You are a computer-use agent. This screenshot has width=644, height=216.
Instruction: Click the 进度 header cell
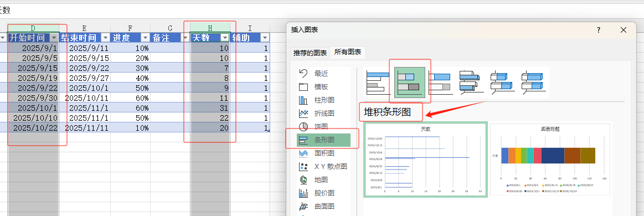coord(130,38)
